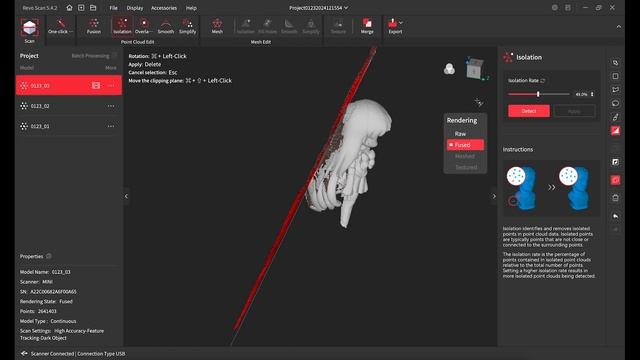Toggle Batch Processing checkbox

[x=115, y=56]
